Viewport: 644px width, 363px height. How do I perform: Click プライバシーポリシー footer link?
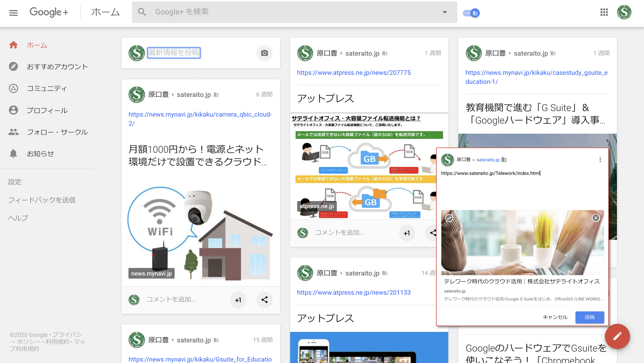click(46, 338)
